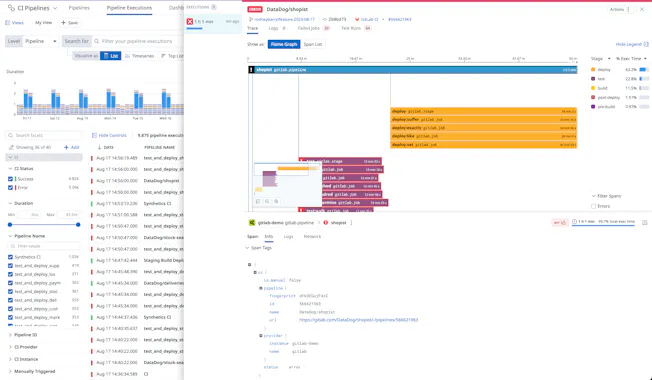Click the expand span details icon
652x380 pixels.
point(645,222)
